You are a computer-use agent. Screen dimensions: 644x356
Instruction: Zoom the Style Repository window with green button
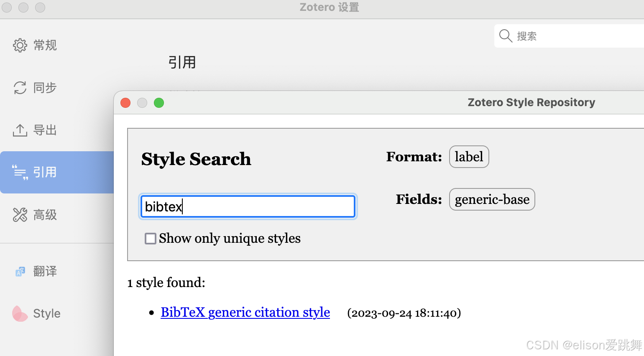tap(159, 103)
